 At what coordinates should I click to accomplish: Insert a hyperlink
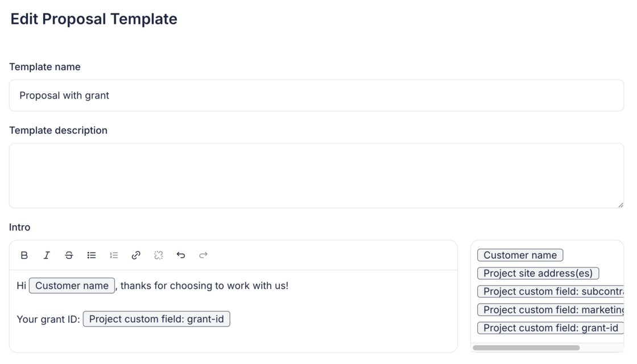pos(135,255)
